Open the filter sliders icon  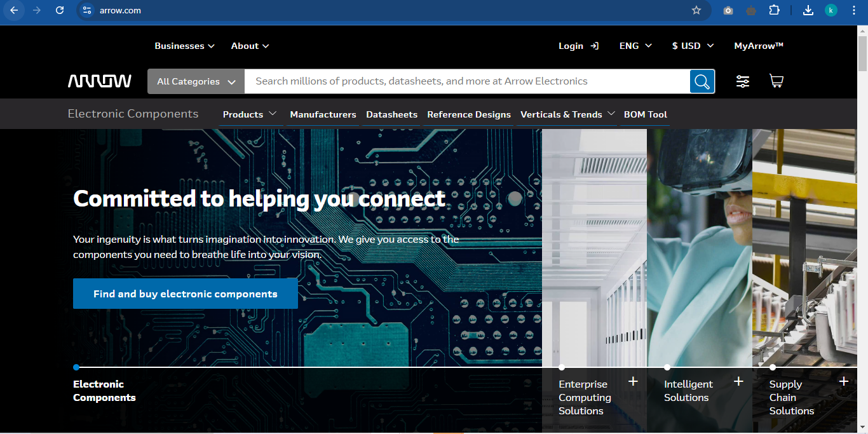pos(743,81)
